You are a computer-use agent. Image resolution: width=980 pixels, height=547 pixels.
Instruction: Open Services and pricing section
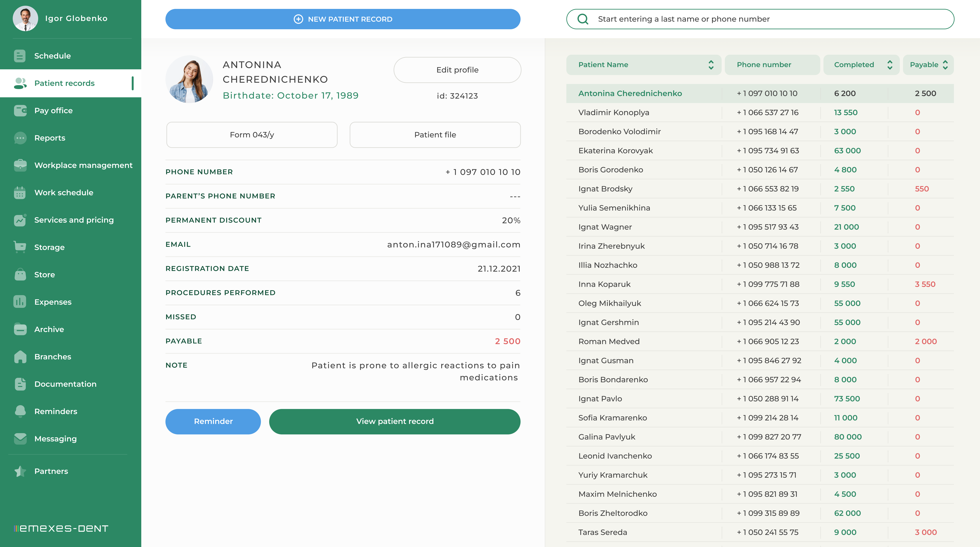(74, 220)
